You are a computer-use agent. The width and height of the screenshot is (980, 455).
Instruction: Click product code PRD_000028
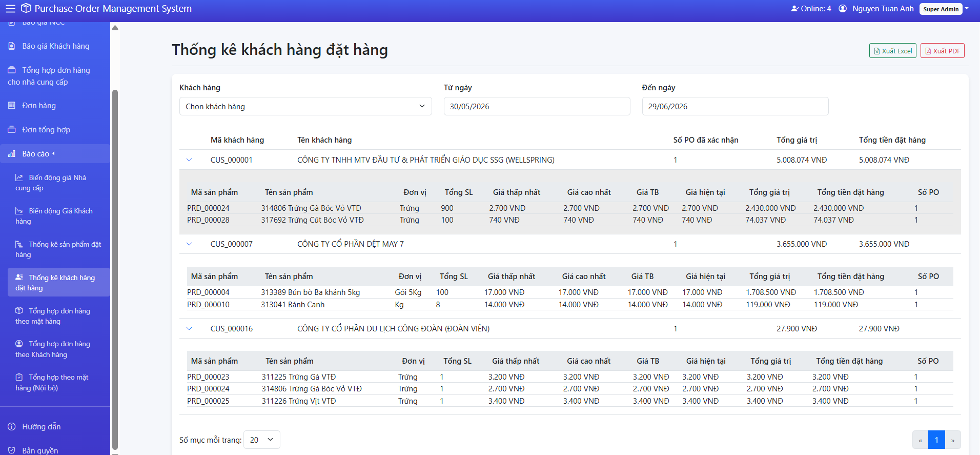pos(208,220)
